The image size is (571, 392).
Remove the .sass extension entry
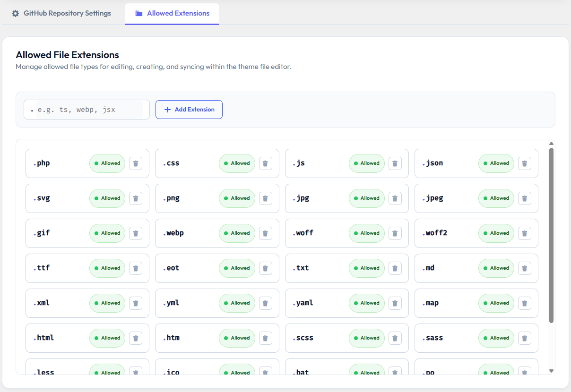coord(525,338)
